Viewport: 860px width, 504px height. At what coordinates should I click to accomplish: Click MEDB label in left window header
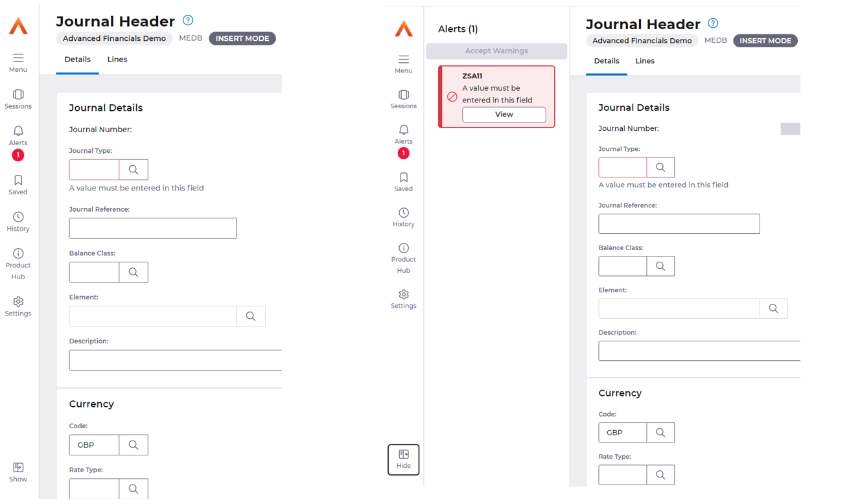pyautogui.click(x=191, y=38)
